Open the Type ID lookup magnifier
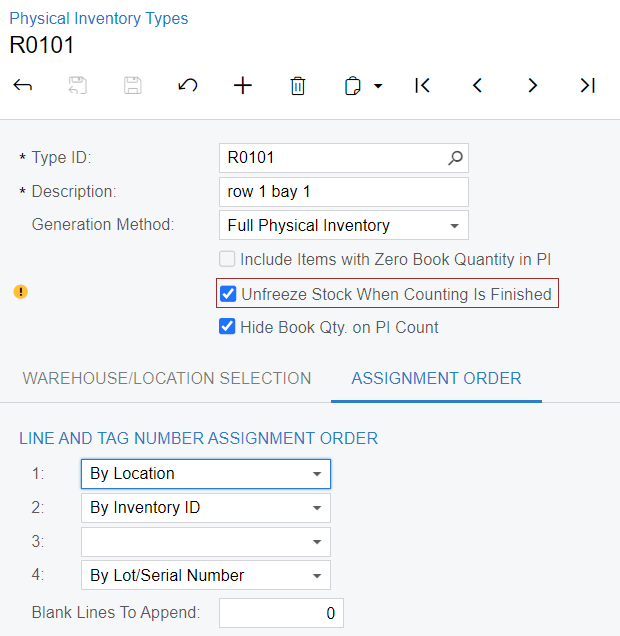 (455, 158)
